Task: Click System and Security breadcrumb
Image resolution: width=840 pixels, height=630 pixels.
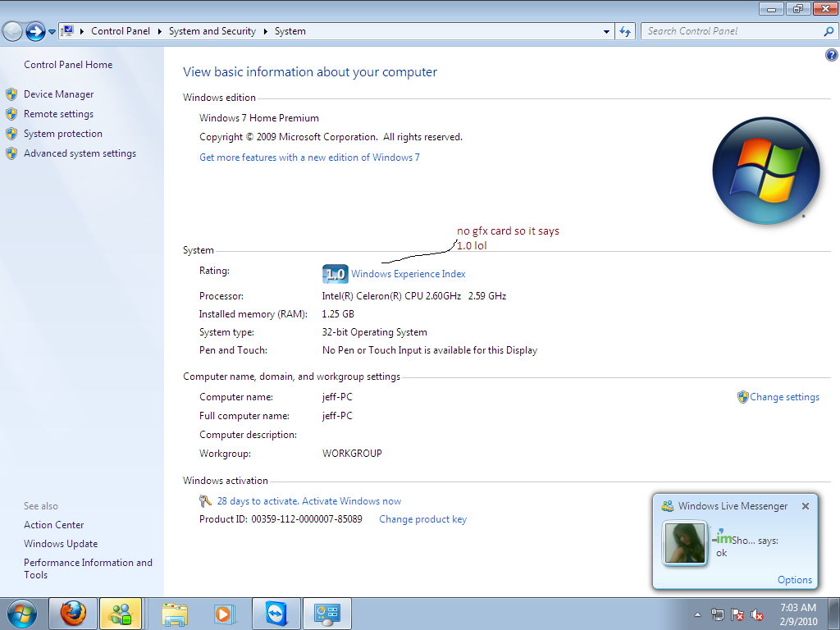Action: pos(212,31)
